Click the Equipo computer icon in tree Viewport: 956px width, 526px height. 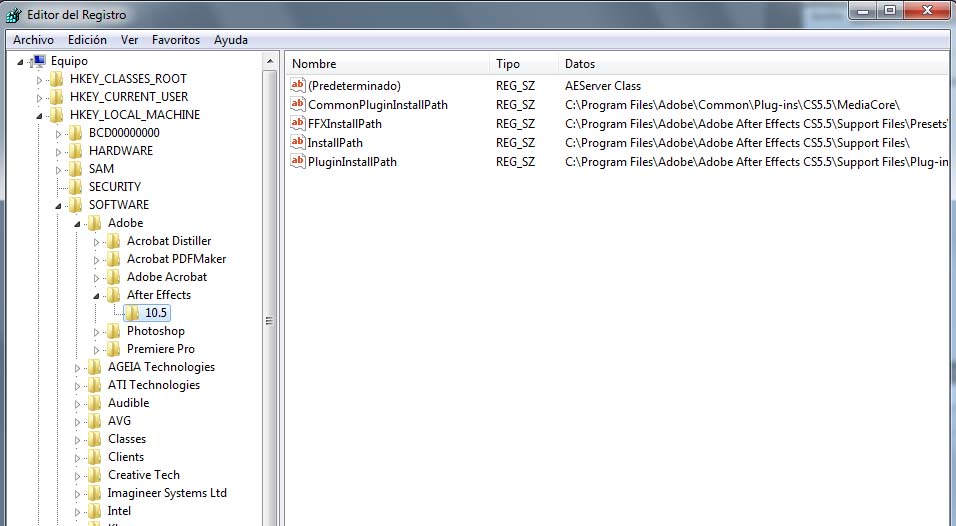pyautogui.click(x=39, y=61)
